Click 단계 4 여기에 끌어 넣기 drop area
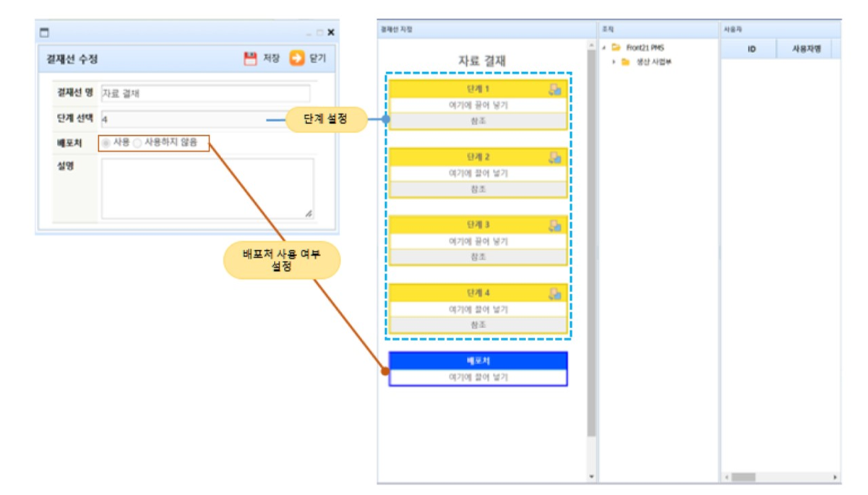Viewport: 868px width, 495px height. 478,309
